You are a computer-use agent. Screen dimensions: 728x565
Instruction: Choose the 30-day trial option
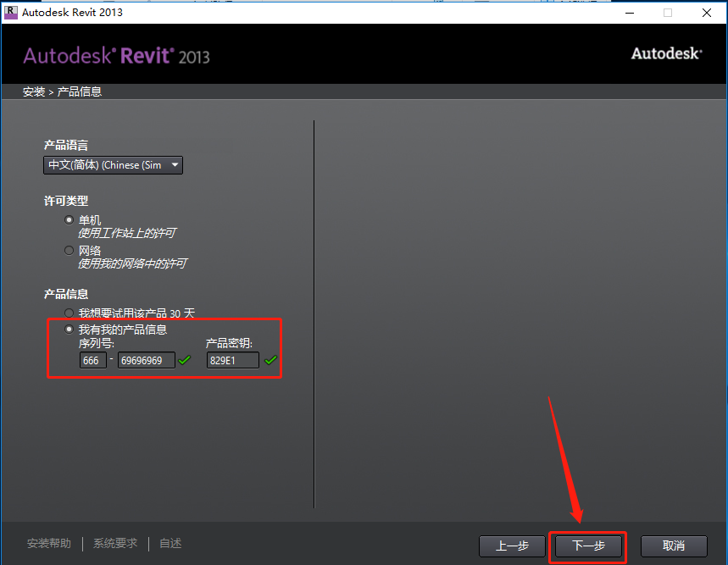click(69, 313)
